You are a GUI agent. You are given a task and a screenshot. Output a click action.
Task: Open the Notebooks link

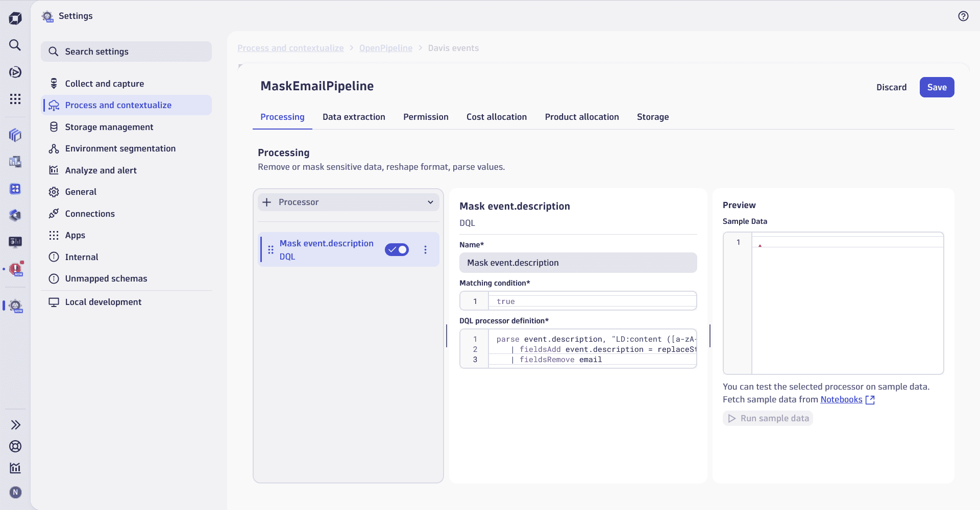coord(841,400)
